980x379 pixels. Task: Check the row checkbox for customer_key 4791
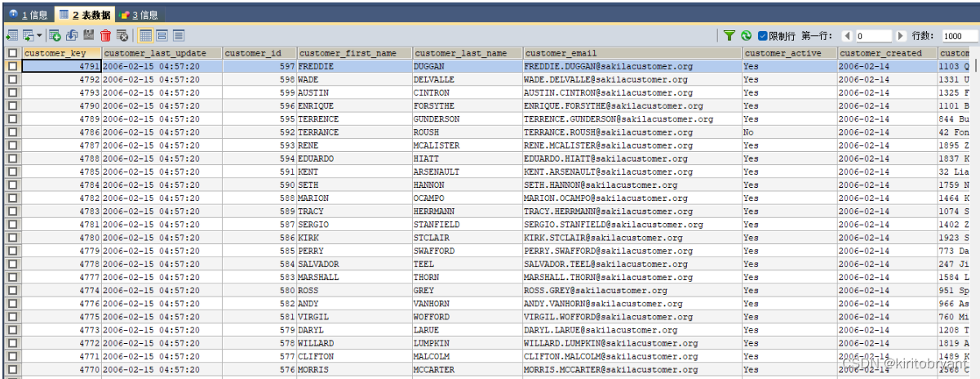[x=12, y=66]
